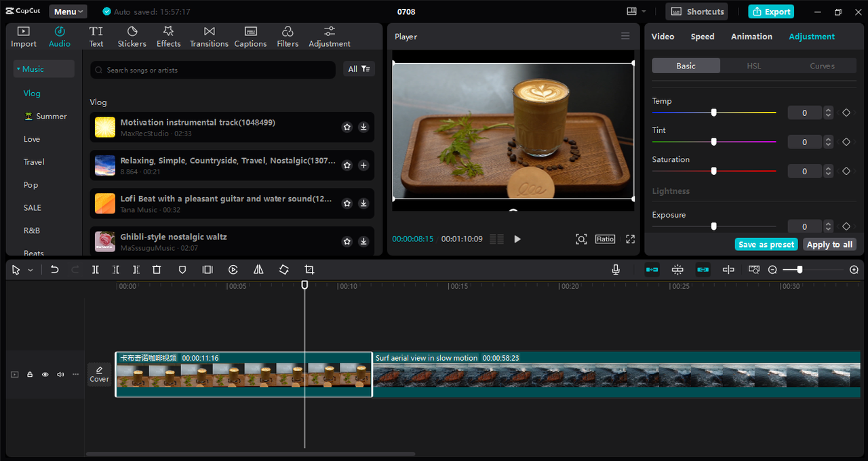This screenshot has width=868, height=461.
Task: Open the Transitions panel
Action: point(209,37)
